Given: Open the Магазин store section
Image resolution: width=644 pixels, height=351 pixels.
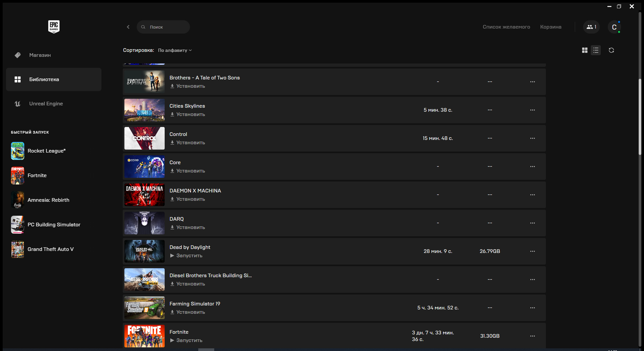Looking at the screenshot, I should [54, 55].
